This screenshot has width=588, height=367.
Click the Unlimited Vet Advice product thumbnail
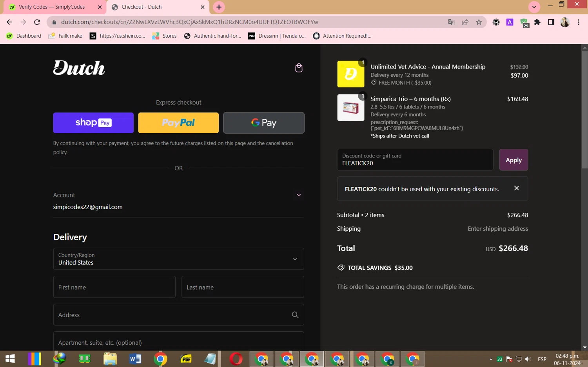[x=351, y=74]
